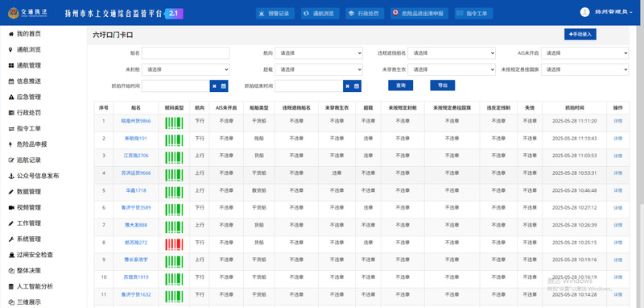The width and height of the screenshot is (644, 308).
Task: Open the 违规遮挡船名 dropdown filter
Action: point(452,53)
